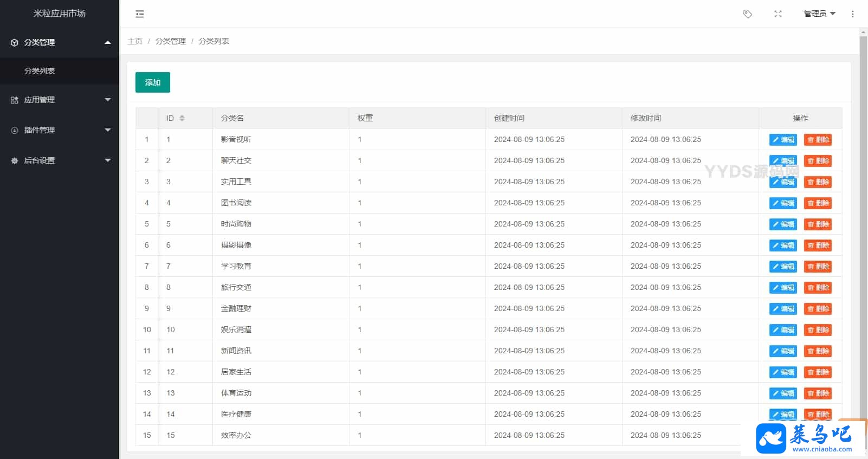The image size is (868, 459).
Task: Delete the 旅行交通 category
Action: [818, 288]
